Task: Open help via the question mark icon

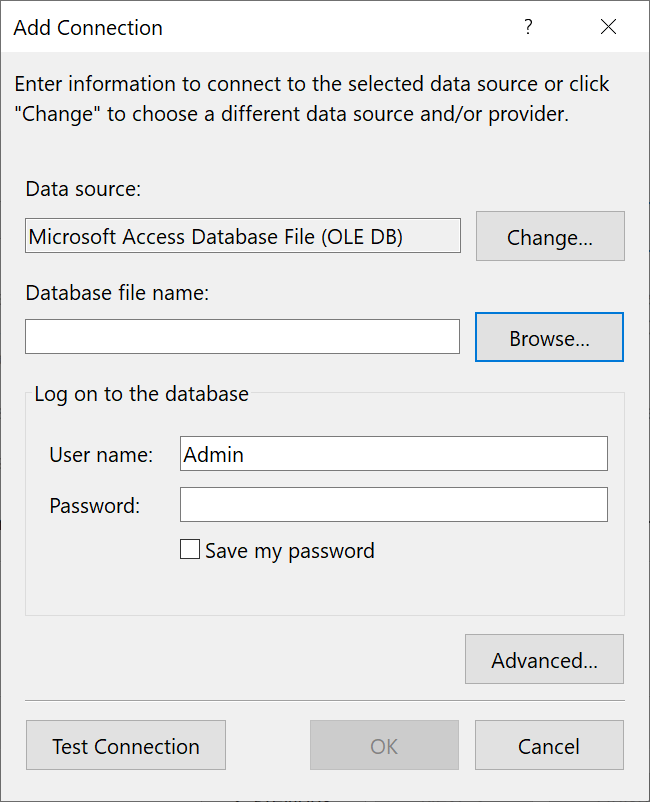Action: pos(528,28)
